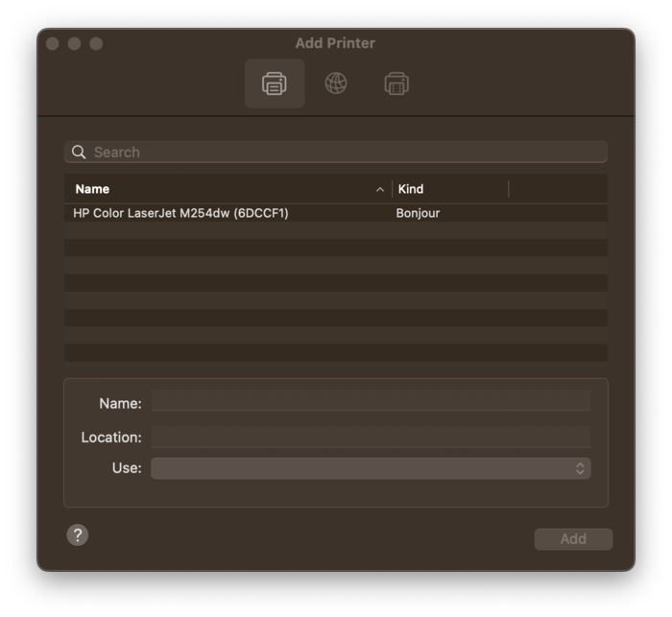Click the yellow minimize window button
The height and width of the screenshot is (617, 672).
pos(74,44)
